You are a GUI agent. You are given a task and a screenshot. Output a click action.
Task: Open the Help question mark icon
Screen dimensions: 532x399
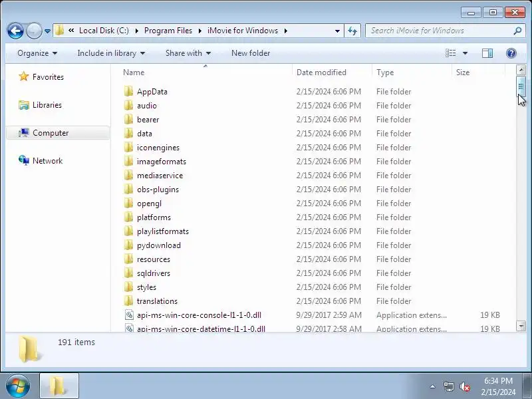click(x=511, y=53)
